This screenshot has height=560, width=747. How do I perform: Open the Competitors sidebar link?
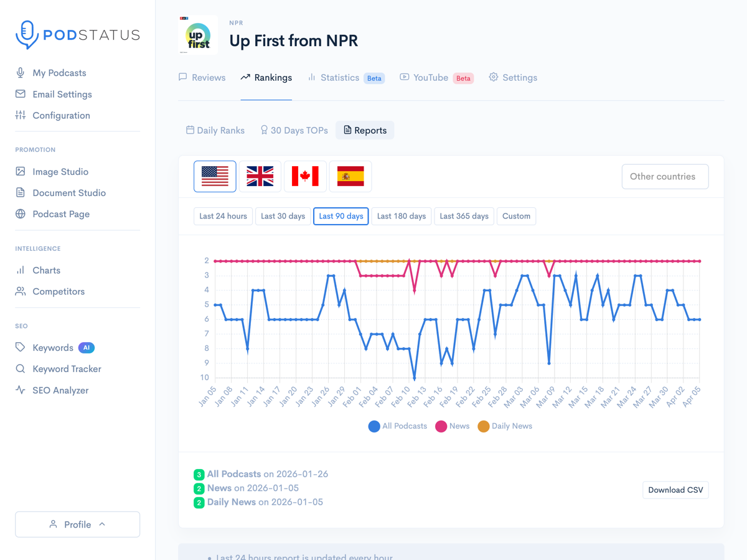(58, 291)
